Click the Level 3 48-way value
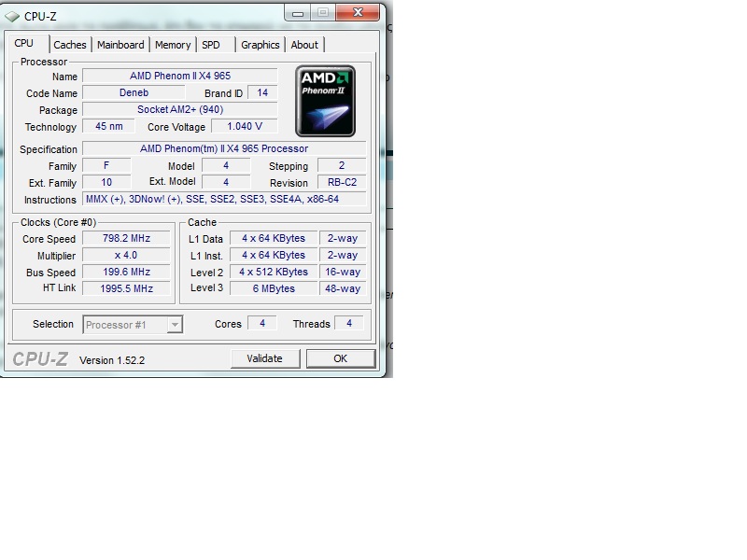Image resolution: width=747 pixels, height=560 pixels. coord(343,288)
